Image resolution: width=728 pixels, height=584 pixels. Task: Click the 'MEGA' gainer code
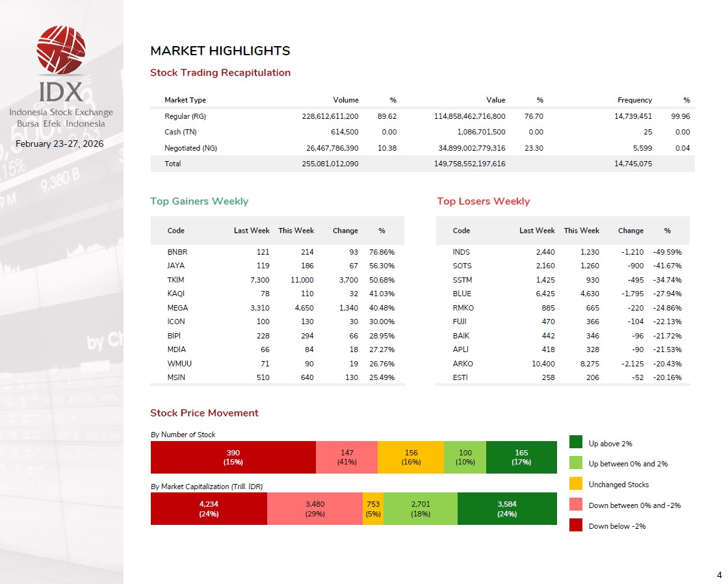pos(178,307)
